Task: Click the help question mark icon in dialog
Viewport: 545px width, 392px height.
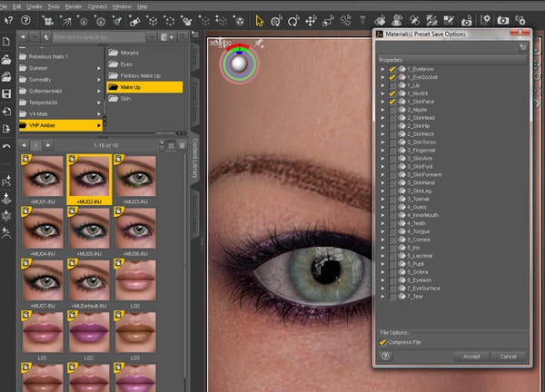Action: (x=386, y=357)
